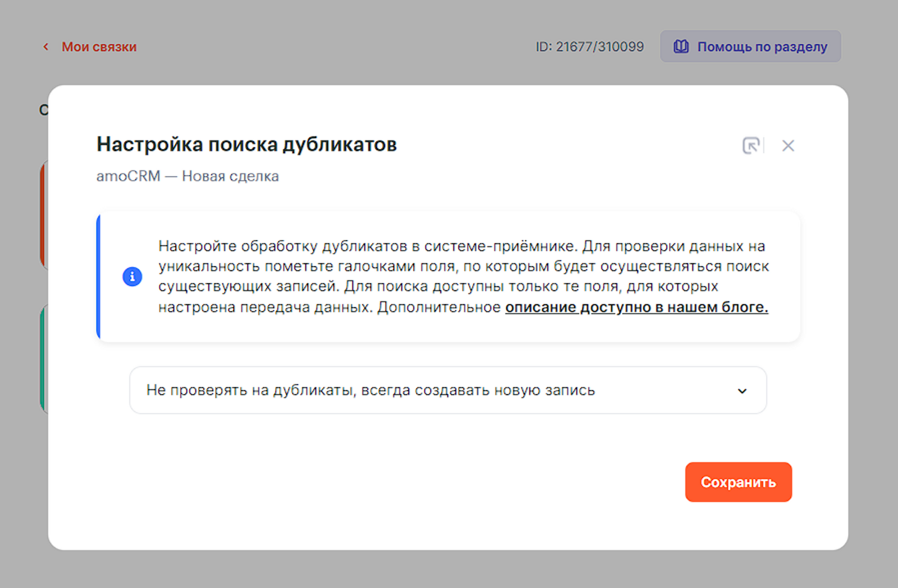Image resolution: width=898 pixels, height=588 pixels.
Task: Expand duplicate options via chevron arrow
Action: coord(742,391)
